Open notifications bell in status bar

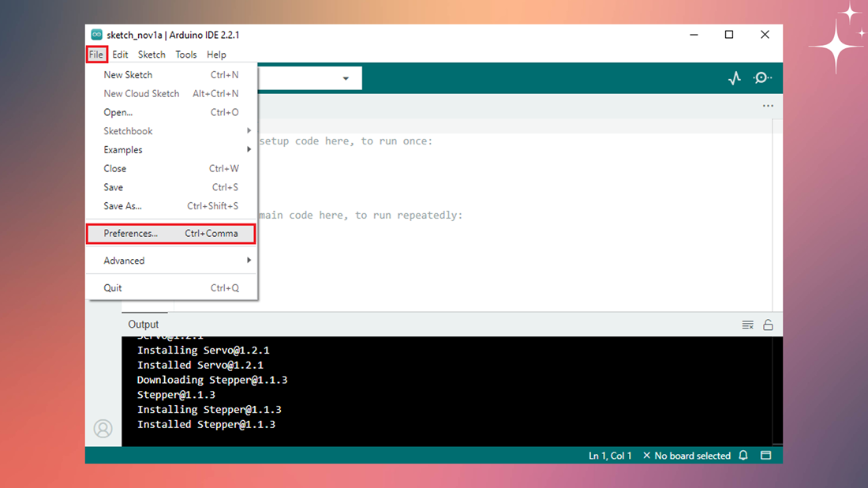coord(743,456)
